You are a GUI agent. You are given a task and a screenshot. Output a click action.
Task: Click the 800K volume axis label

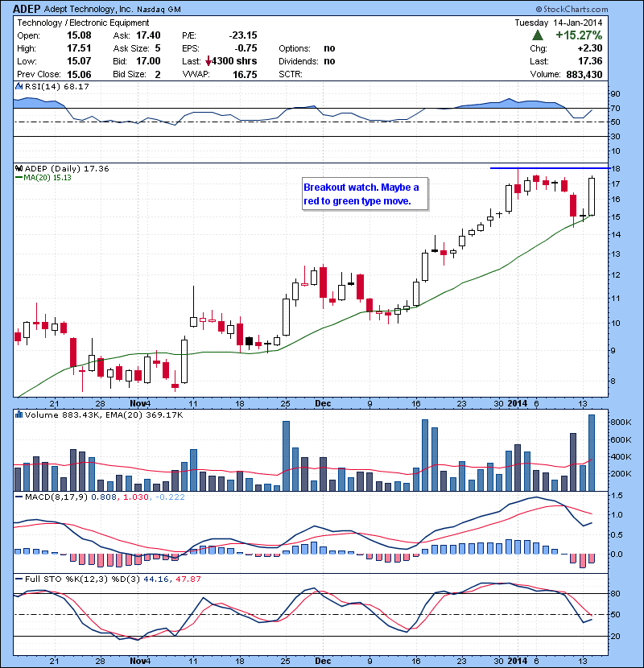tap(621, 423)
